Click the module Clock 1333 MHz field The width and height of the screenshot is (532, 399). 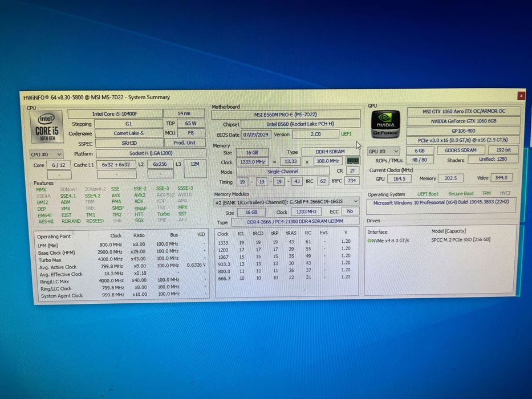click(x=306, y=211)
